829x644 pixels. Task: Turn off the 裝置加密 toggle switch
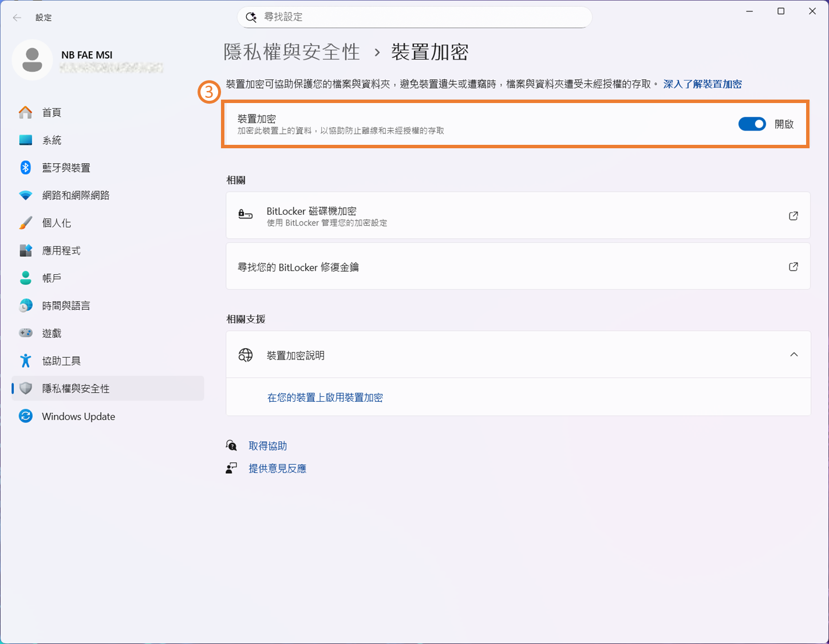752,124
